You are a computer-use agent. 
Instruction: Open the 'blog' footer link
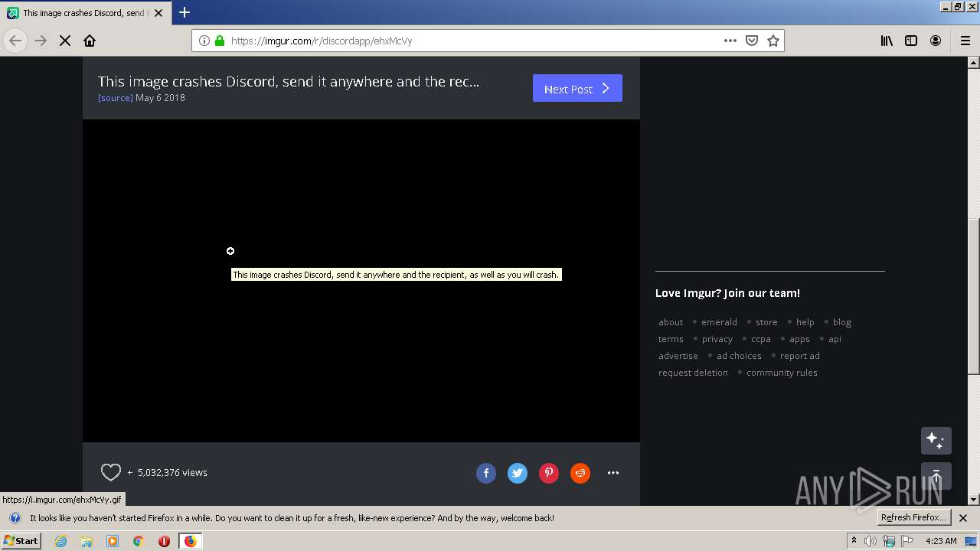842,322
